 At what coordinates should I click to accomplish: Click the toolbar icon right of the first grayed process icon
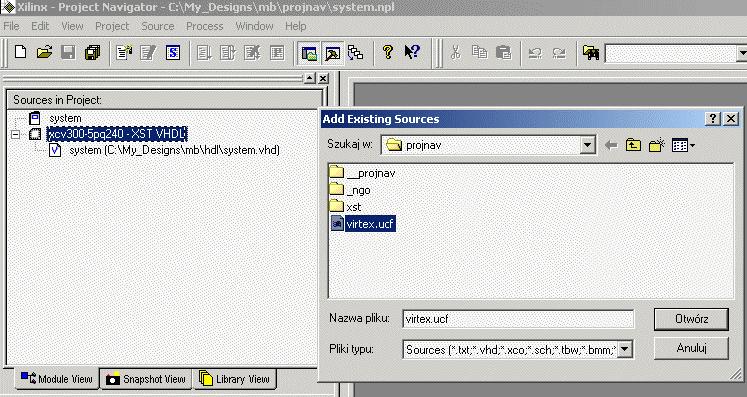228,51
